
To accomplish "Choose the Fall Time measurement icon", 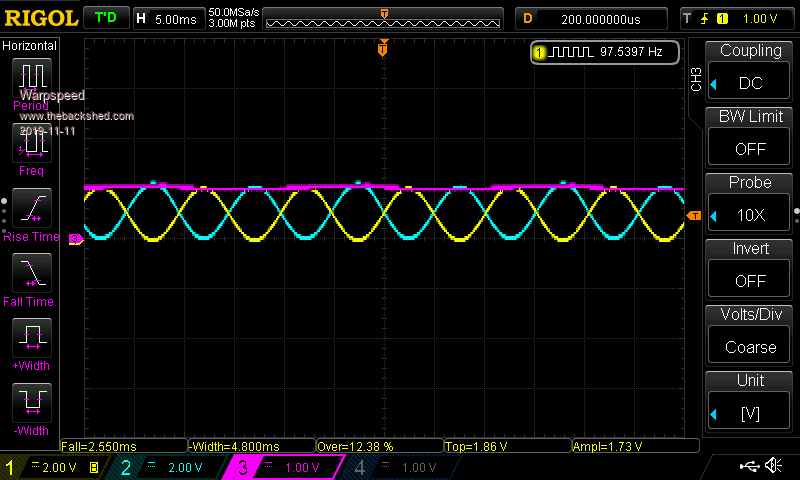I will pyautogui.click(x=32, y=272).
